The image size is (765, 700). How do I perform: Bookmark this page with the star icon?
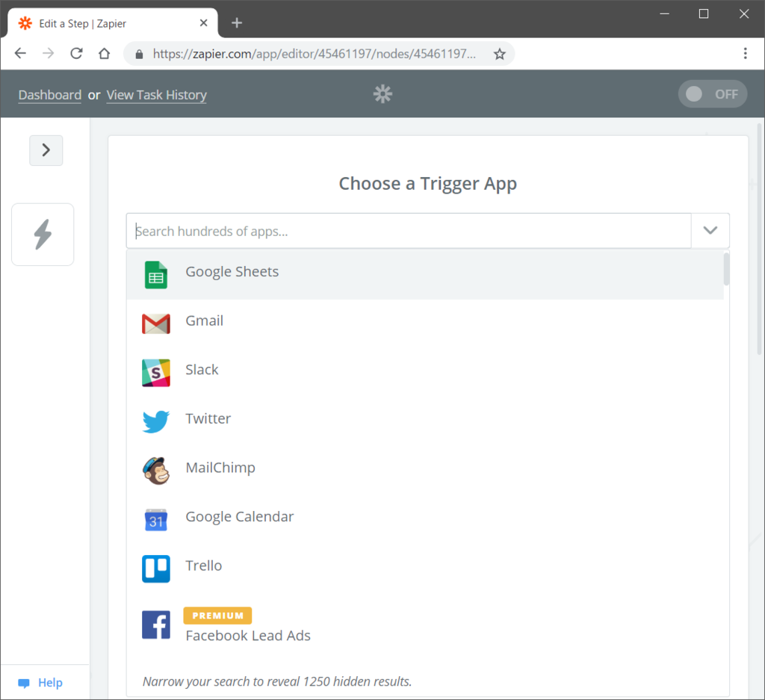[x=499, y=54]
